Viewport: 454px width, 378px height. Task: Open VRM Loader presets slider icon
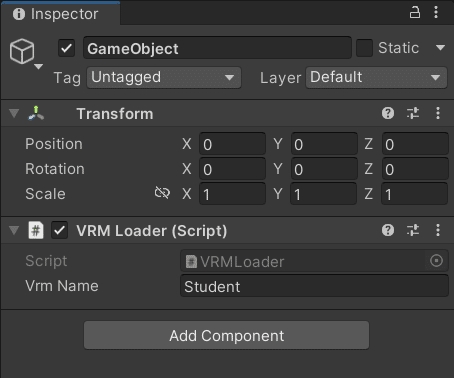(x=413, y=230)
